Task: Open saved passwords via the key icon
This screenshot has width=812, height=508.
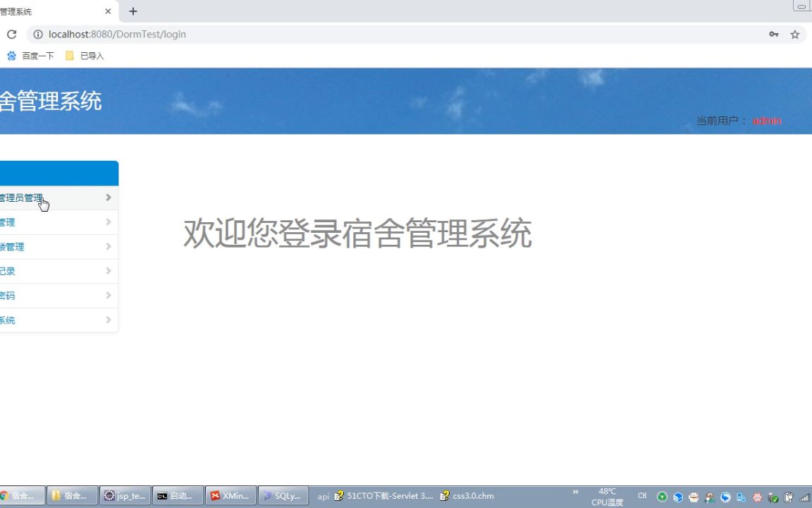Action: (x=774, y=34)
